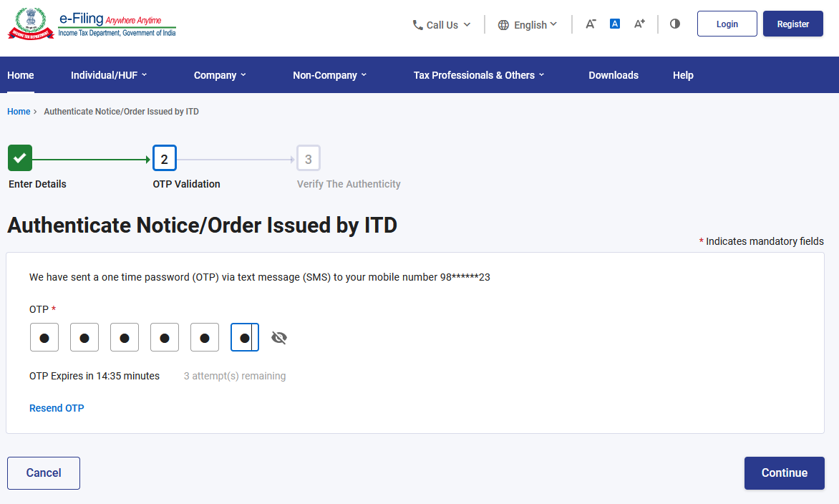
Task: Go to the Home navigation tab
Action: [x=20, y=75]
